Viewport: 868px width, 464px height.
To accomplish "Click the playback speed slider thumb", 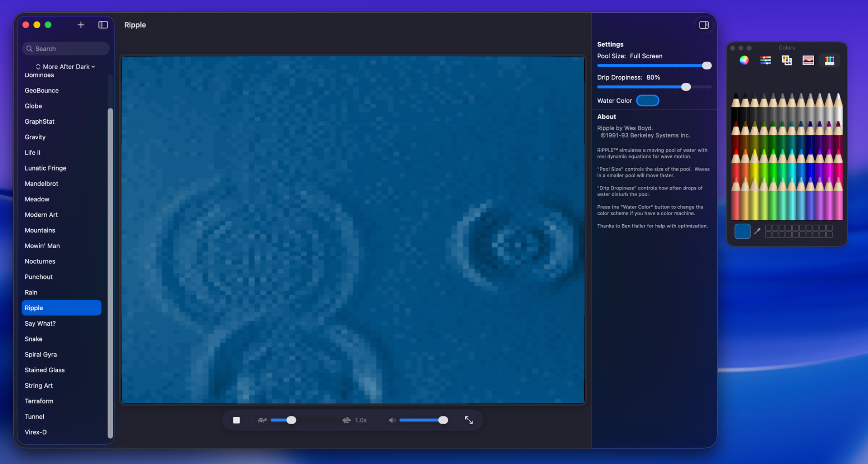I will pos(291,420).
